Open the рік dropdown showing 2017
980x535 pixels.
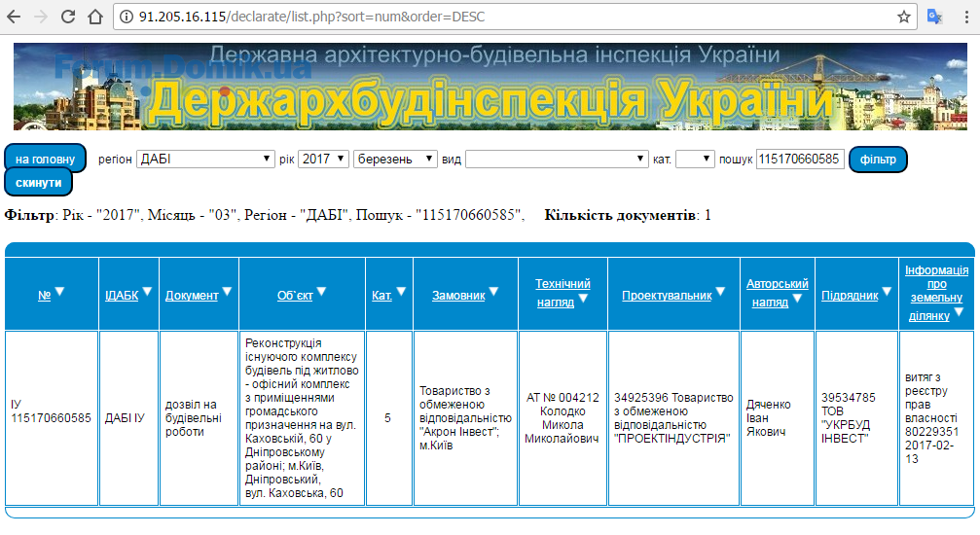click(323, 159)
